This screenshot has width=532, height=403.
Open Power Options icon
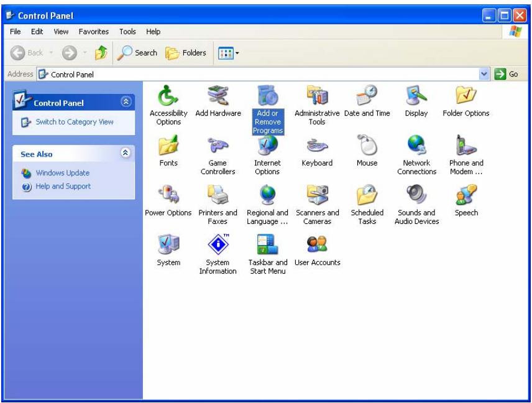[168, 201]
